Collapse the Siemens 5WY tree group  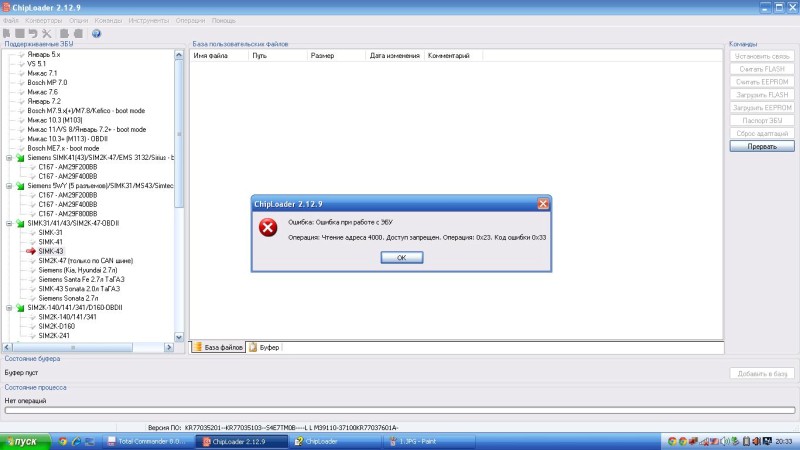(9, 185)
